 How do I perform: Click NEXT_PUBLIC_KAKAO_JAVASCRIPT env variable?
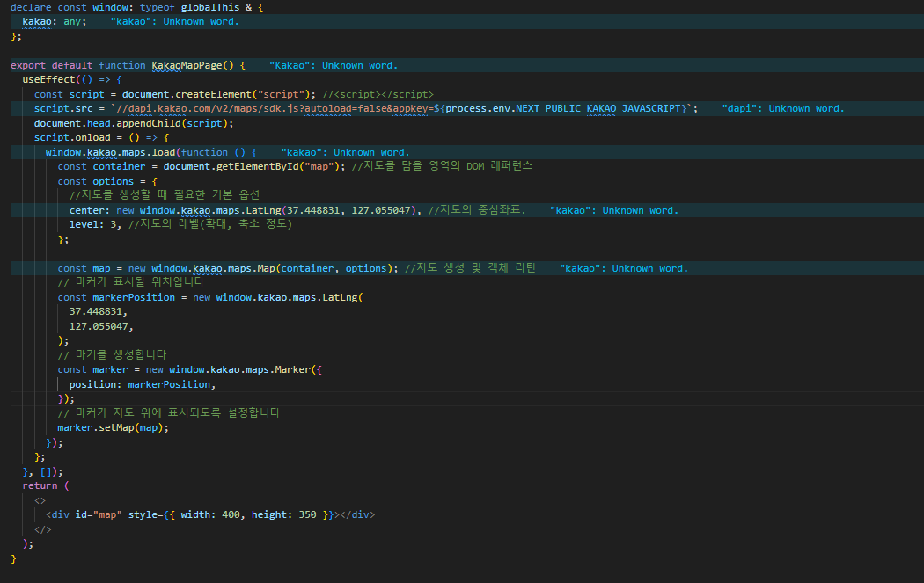point(598,108)
